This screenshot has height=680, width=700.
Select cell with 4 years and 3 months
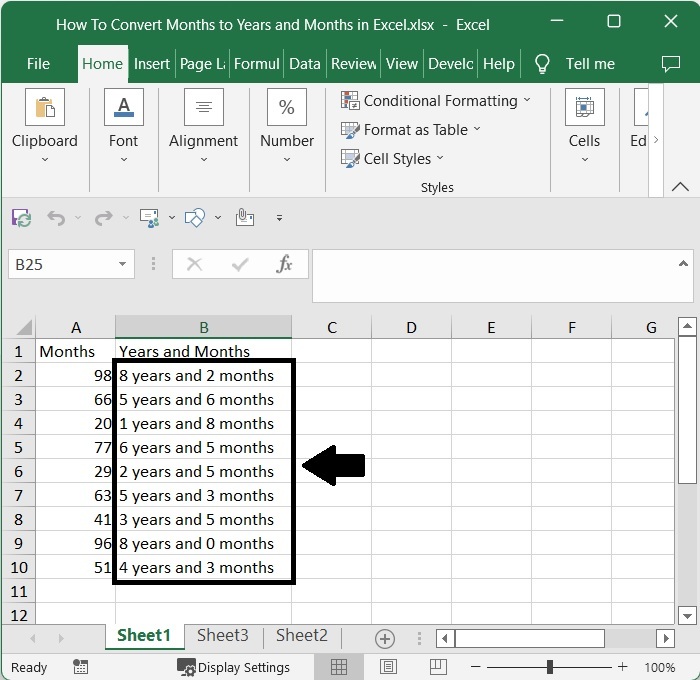pos(204,567)
